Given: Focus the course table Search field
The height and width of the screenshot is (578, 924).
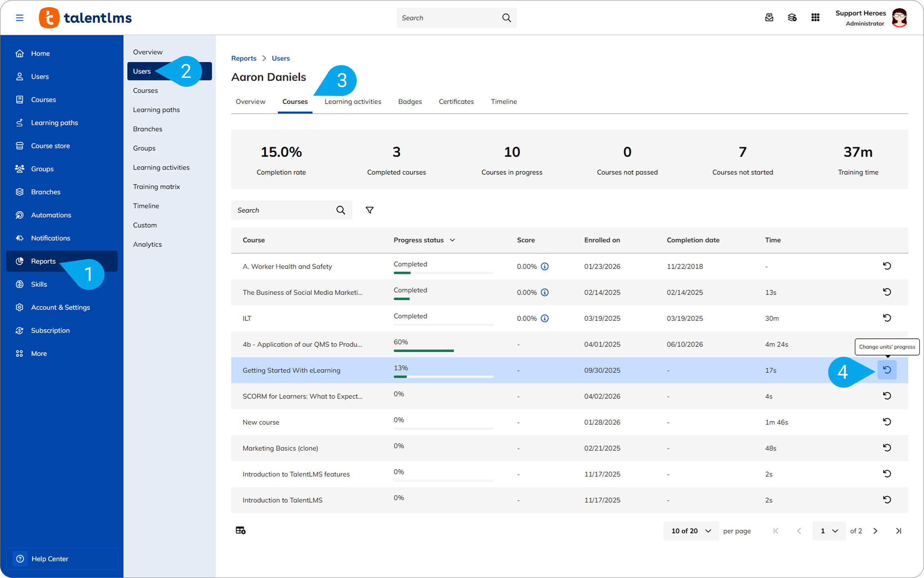Looking at the screenshot, I should click(x=291, y=210).
